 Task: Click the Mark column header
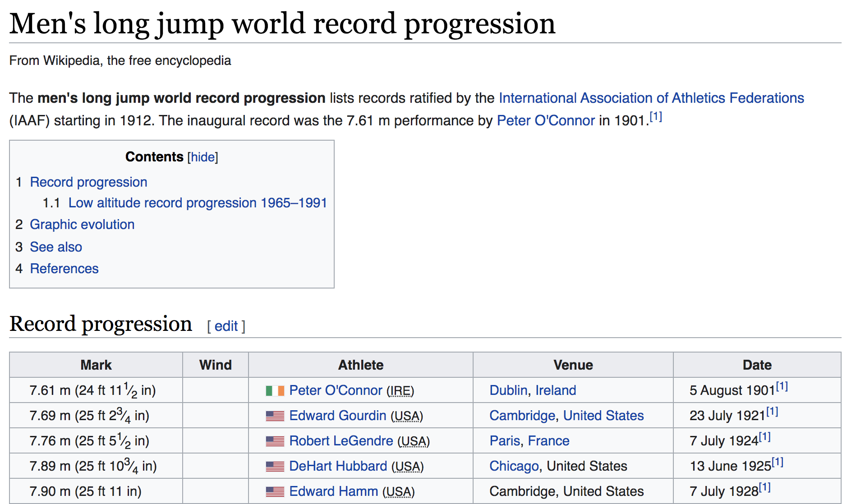click(x=96, y=365)
